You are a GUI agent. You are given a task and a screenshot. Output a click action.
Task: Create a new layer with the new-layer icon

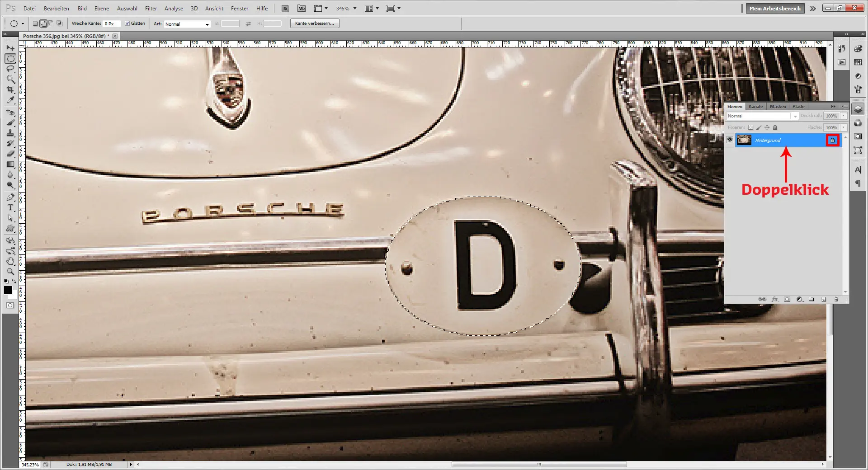[824, 299]
